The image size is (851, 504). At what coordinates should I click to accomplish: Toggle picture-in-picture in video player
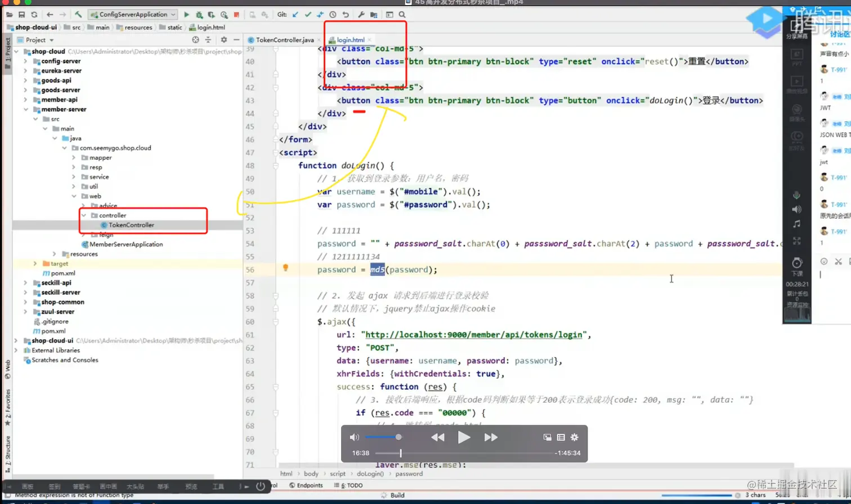(547, 437)
